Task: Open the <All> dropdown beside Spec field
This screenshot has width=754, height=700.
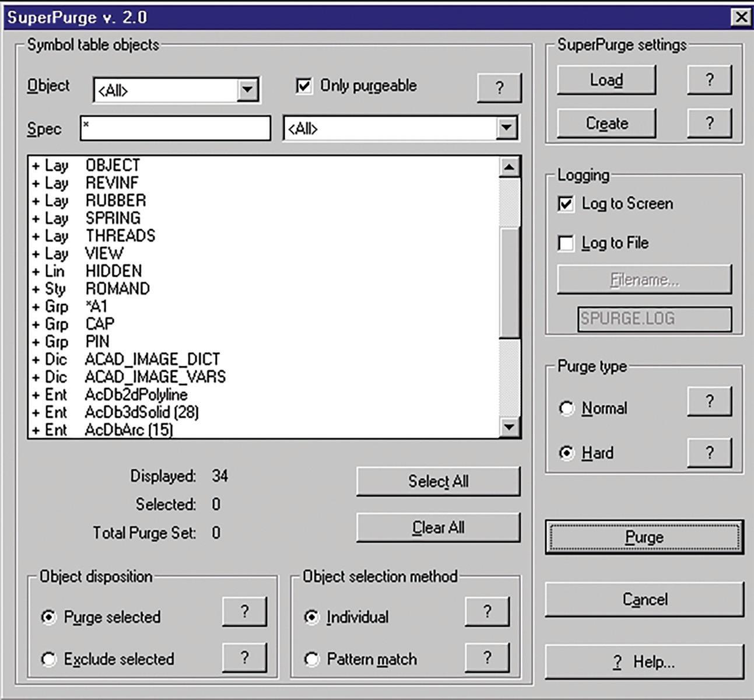Action: pyautogui.click(x=506, y=128)
